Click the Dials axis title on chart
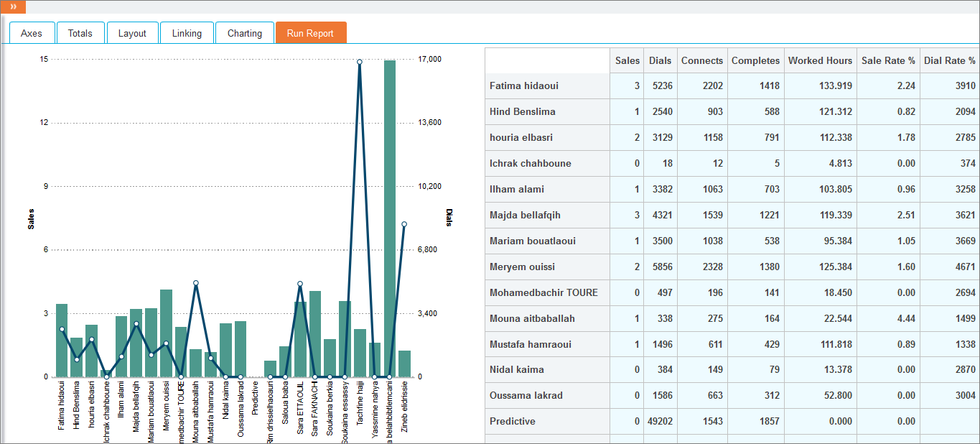The width and height of the screenshot is (980, 444). 449,218
